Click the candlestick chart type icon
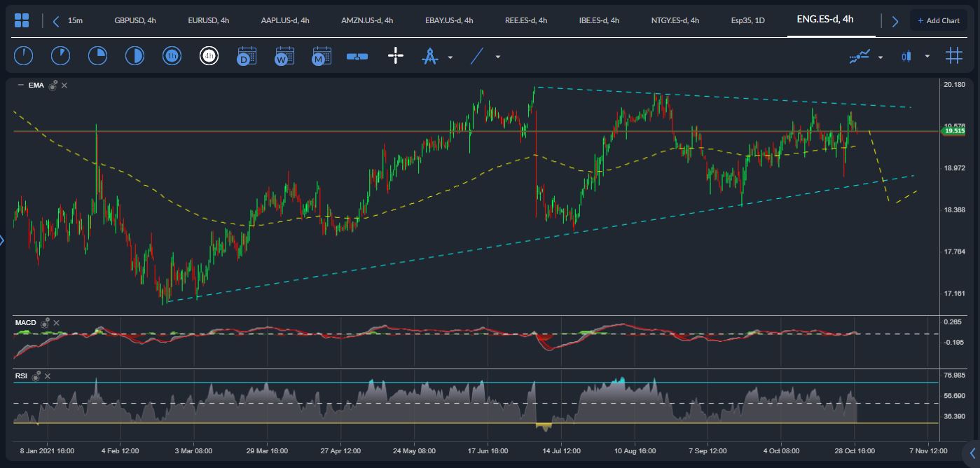The image size is (980, 468). click(x=906, y=56)
